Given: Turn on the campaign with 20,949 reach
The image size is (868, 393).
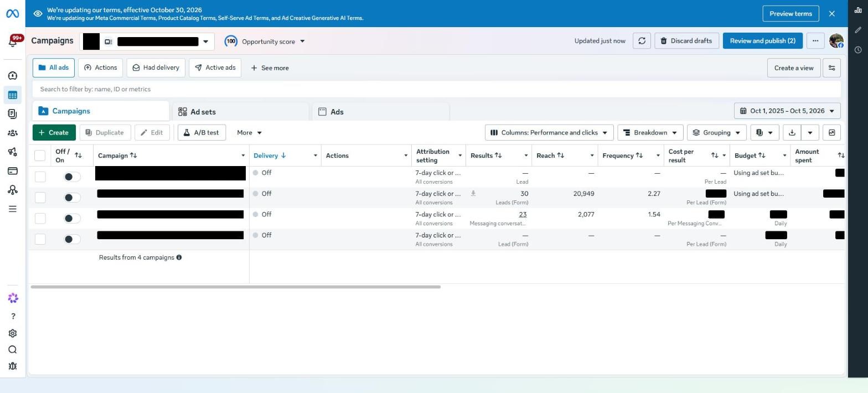Looking at the screenshot, I should [x=72, y=198].
